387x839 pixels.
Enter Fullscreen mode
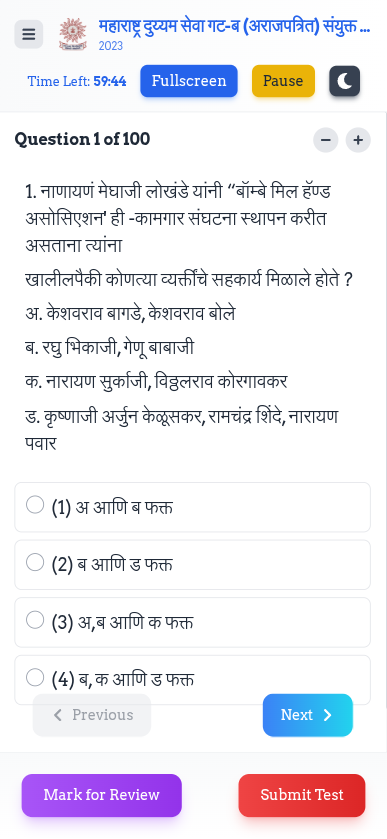coord(189,81)
